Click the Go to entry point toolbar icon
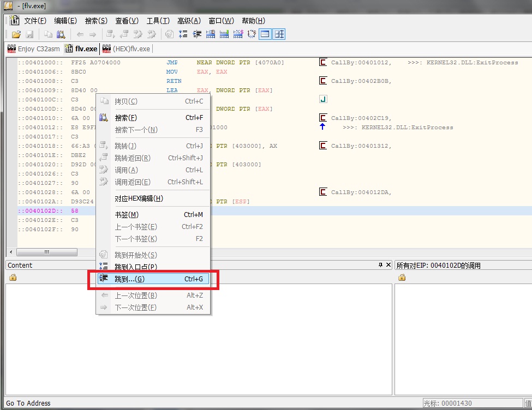This screenshot has width=532, height=410. coord(183,34)
